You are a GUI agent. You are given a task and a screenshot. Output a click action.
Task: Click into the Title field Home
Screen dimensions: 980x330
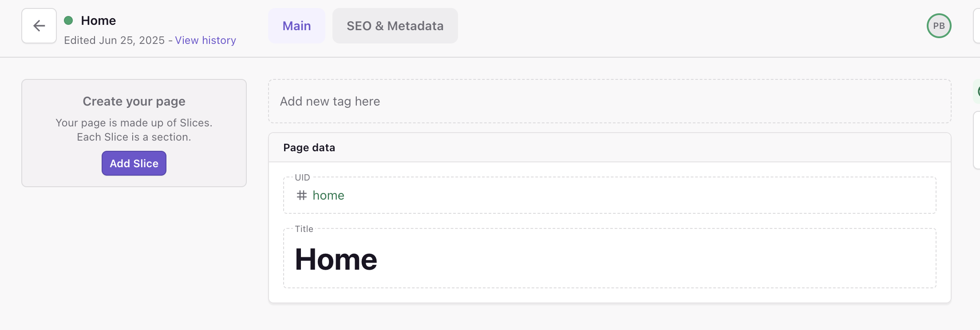336,259
